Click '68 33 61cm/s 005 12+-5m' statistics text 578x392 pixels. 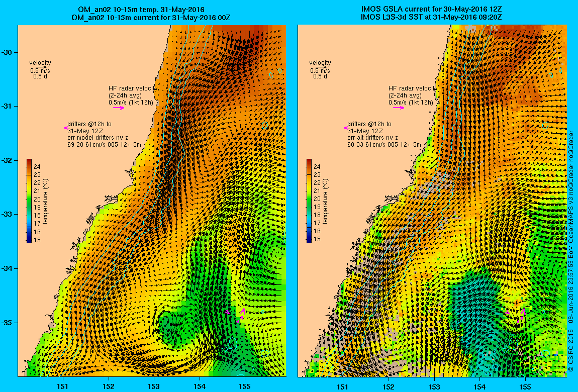pyautogui.click(x=384, y=145)
